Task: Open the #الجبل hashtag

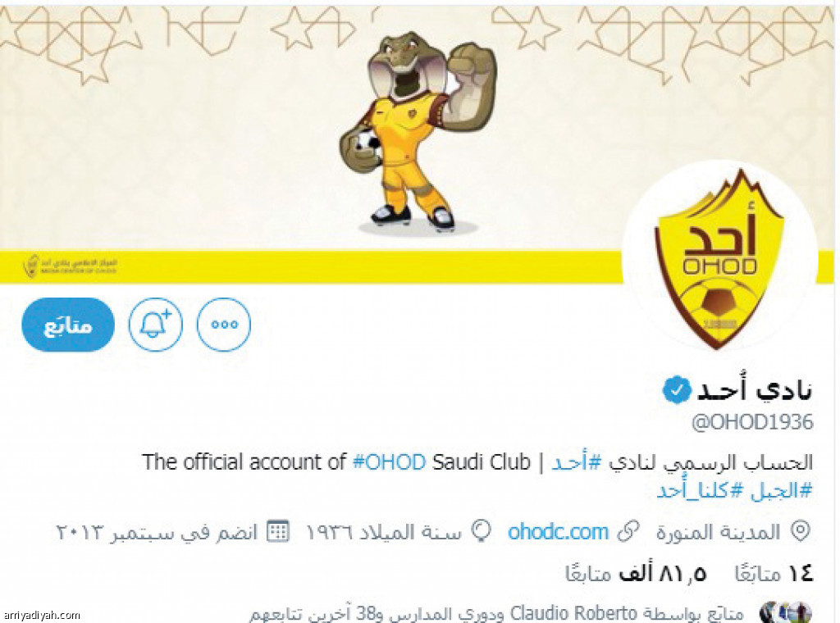Action: 781,491
